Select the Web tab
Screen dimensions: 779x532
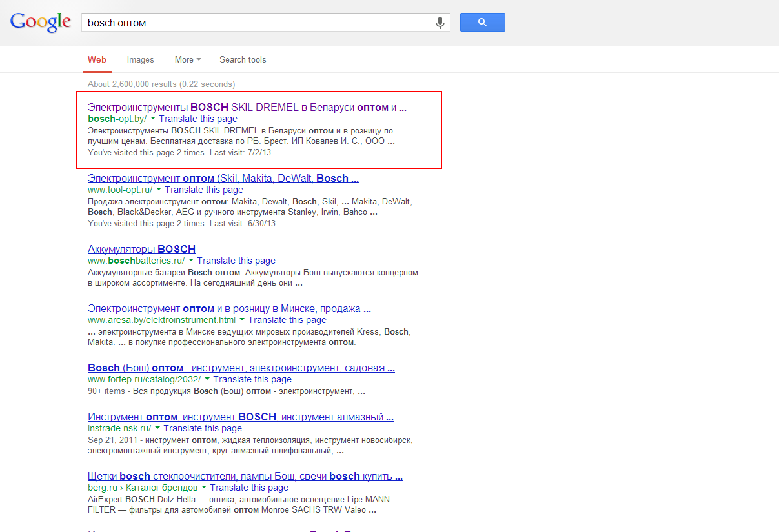coord(97,59)
